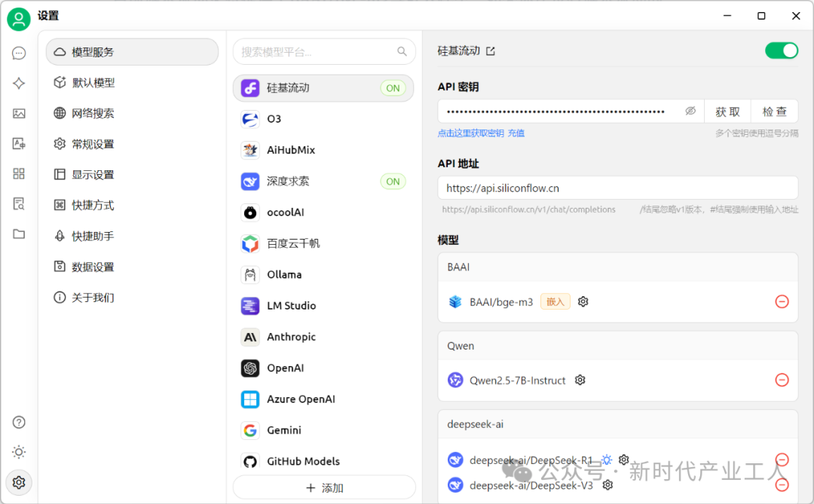The height and width of the screenshot is (504, 814).
Task: Open settings gear for DeepSeek-R1
Action: click(623, 460)
